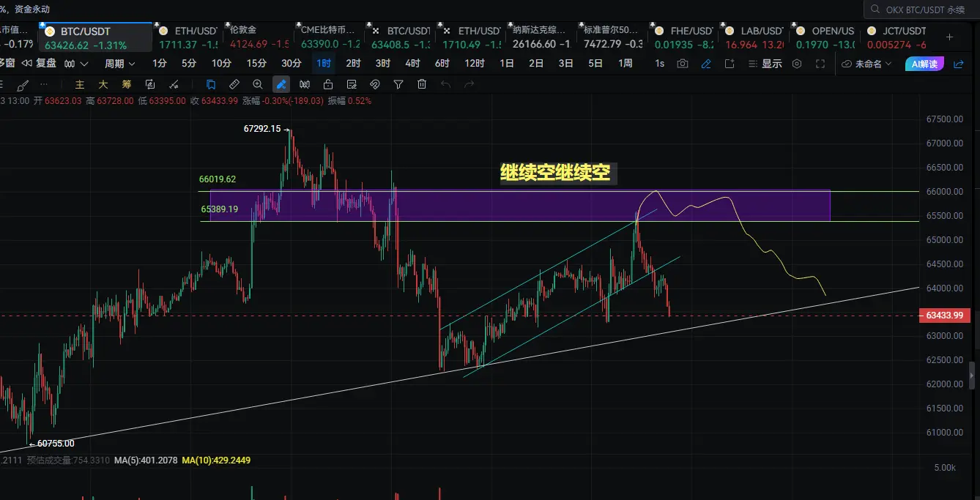Screen dimensions: 980x500
Task: Select the 4时 timeframe
Action: point(412,64)
